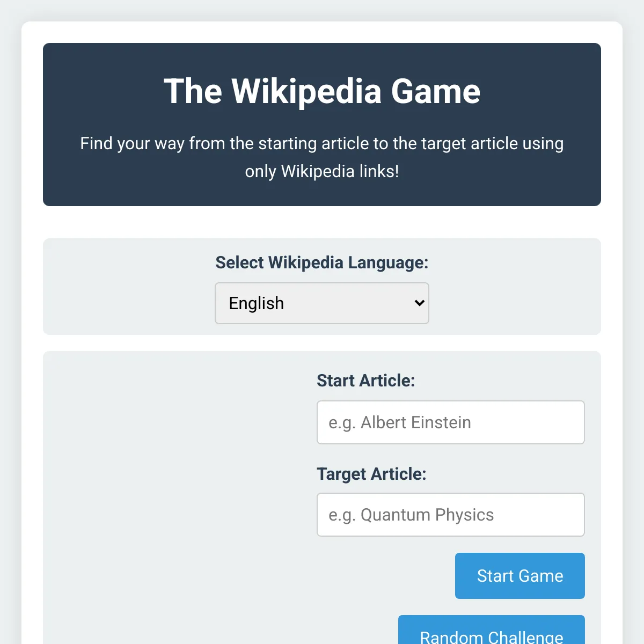Click the outer grey page background
The height and width of the screenshot is (644, 644).
coord(10,322)
